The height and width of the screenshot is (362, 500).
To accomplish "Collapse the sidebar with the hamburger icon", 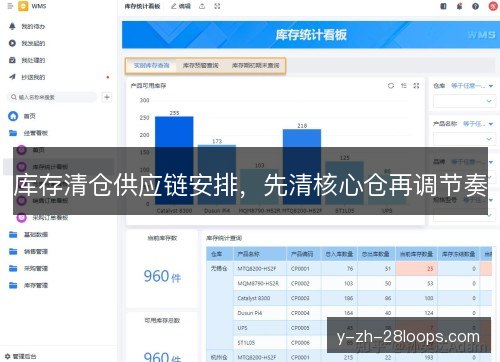I will tap(10, 6).
